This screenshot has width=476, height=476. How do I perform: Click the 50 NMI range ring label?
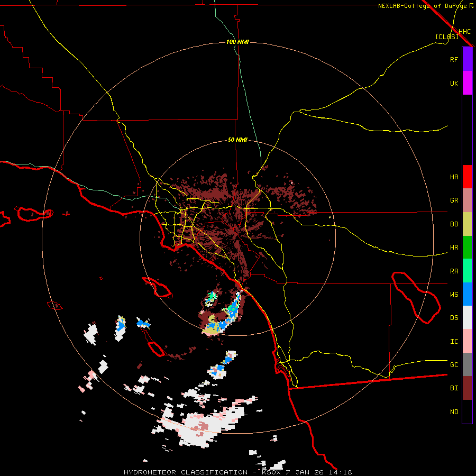coord(237,140)
